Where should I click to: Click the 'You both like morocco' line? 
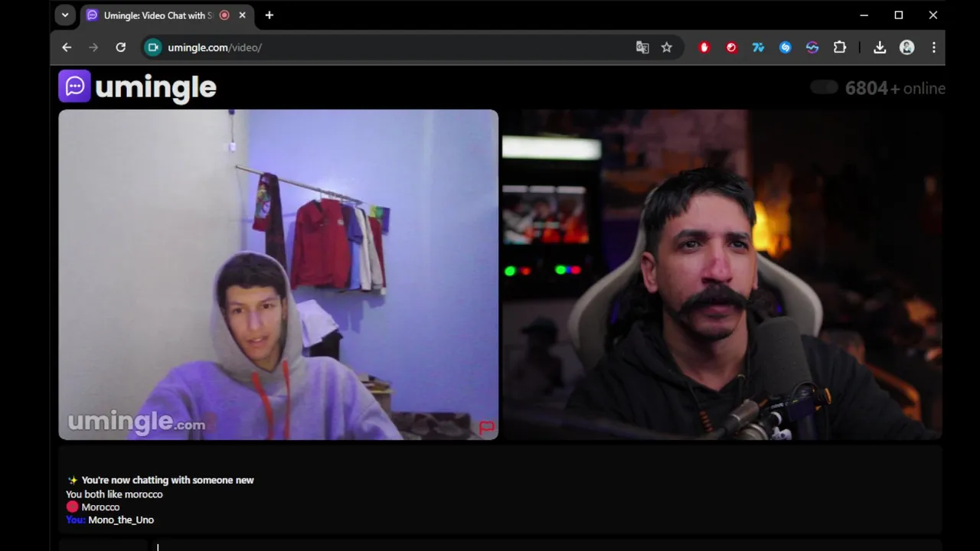click(x=114, y=494)
